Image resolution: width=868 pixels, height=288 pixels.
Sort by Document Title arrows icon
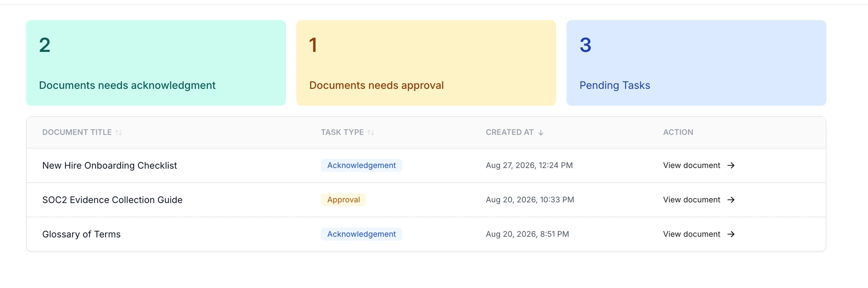(119, 133)
